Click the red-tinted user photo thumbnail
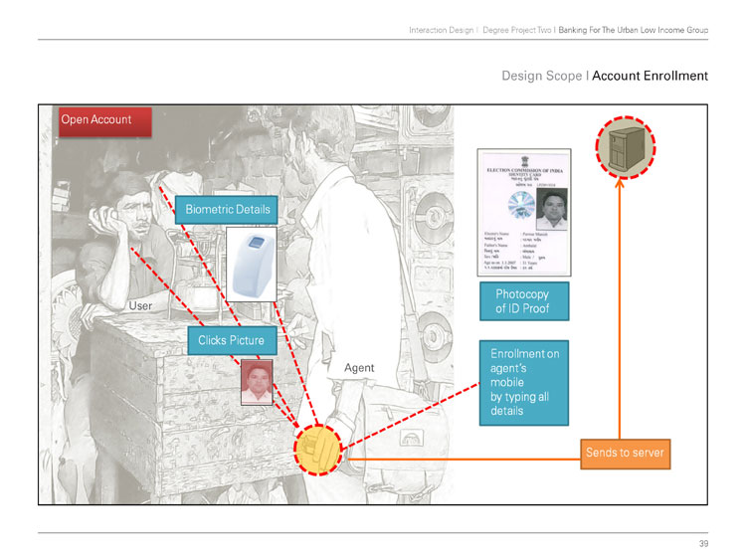The height and width of the screenshot is (560, 746). click(257, 383)
